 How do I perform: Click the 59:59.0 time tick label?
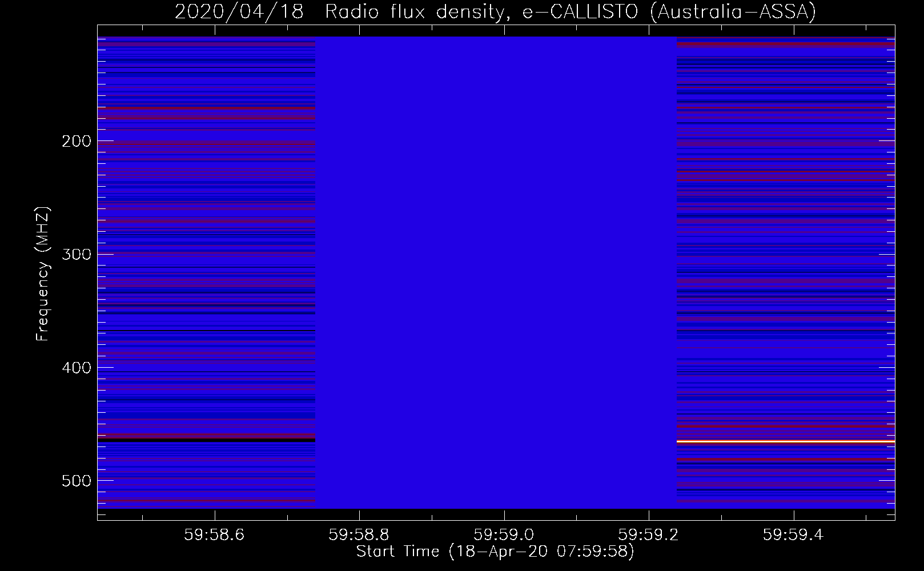pyautogui.click(x=504, y=534)
